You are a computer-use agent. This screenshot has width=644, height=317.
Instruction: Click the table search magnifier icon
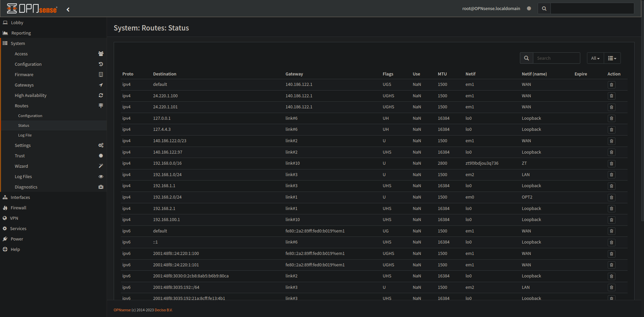(x=526, y=58)
